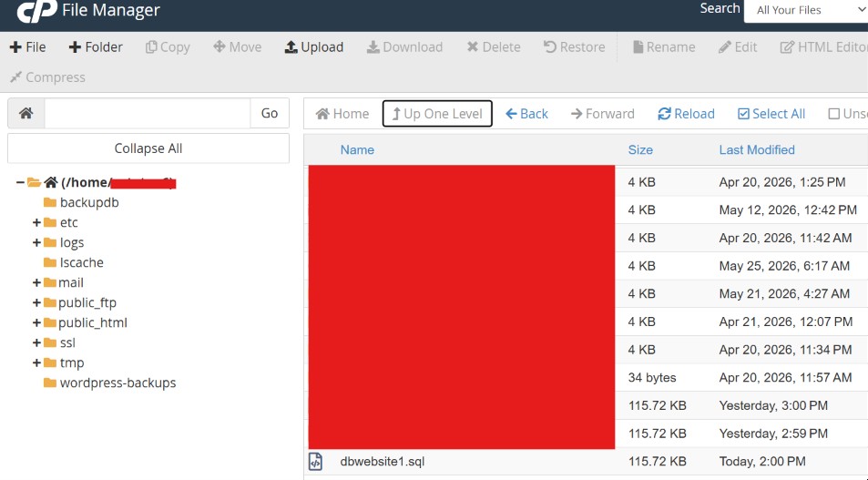Open the search scope All Your Files dropdown

[807, 10]
